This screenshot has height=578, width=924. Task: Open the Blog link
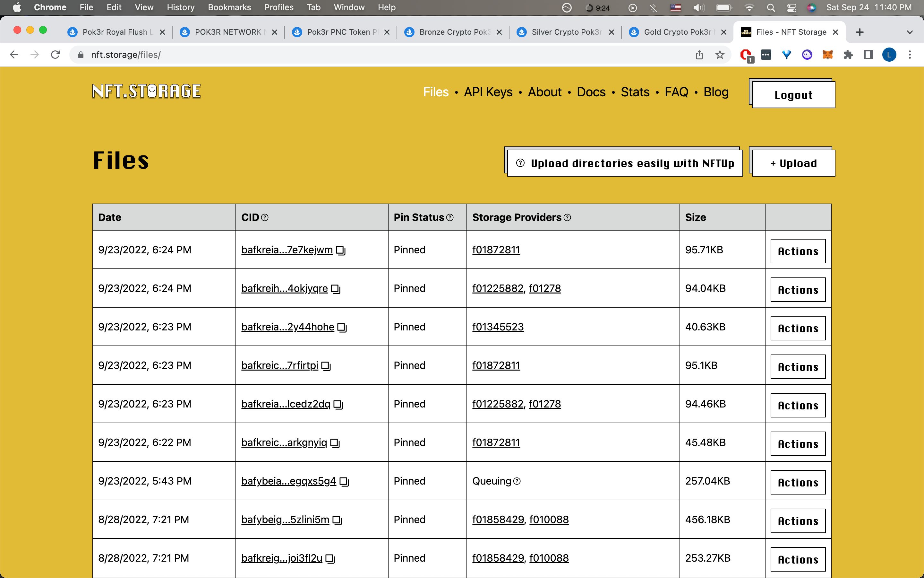click(716, 92)
